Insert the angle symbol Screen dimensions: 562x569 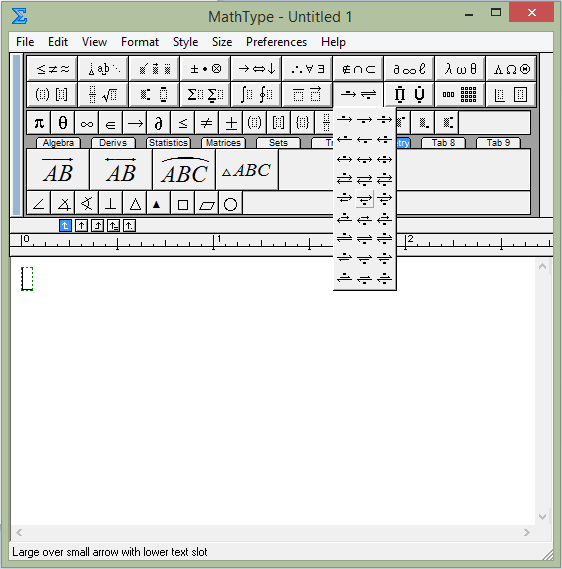[x=39, y=204]
